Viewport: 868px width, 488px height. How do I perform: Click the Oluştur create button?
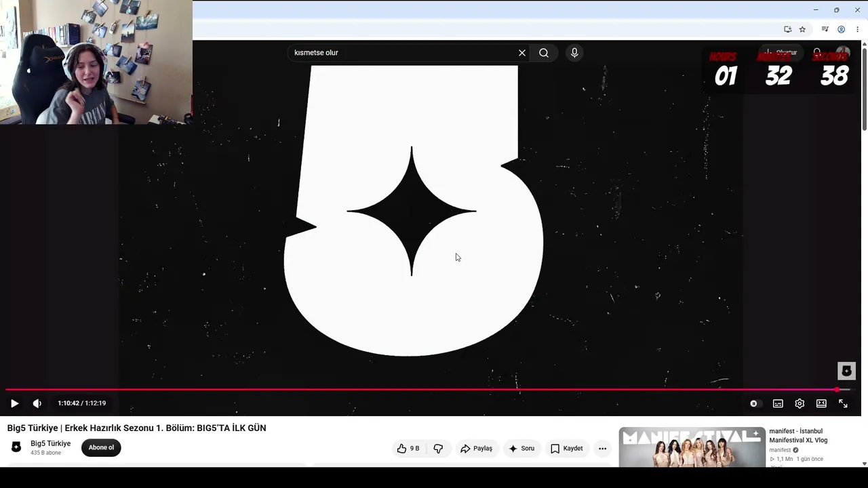780,53
